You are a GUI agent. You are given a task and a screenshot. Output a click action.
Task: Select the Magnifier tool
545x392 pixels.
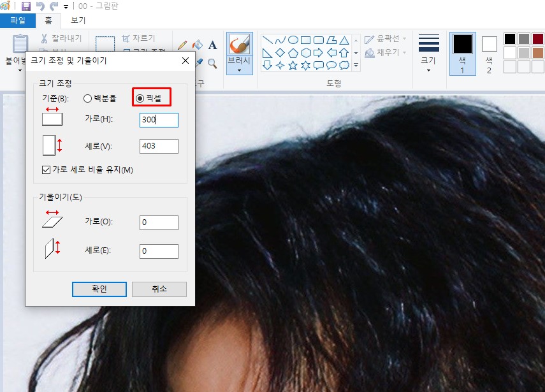[212, 63]
